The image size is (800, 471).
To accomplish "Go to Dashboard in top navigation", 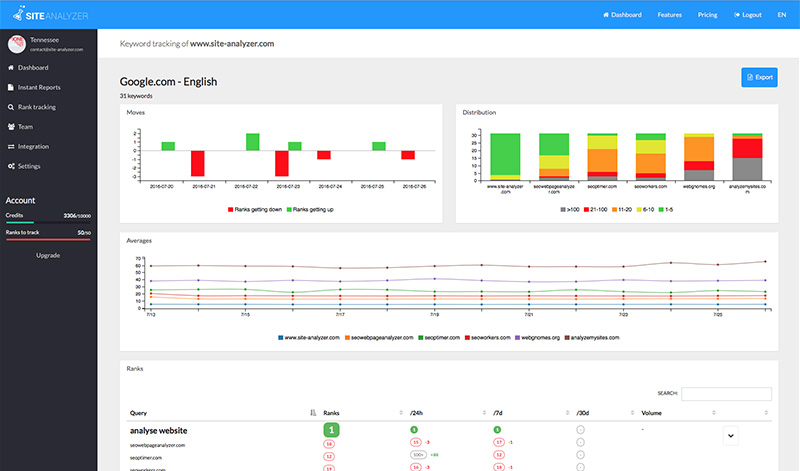I will pos(622,15).
